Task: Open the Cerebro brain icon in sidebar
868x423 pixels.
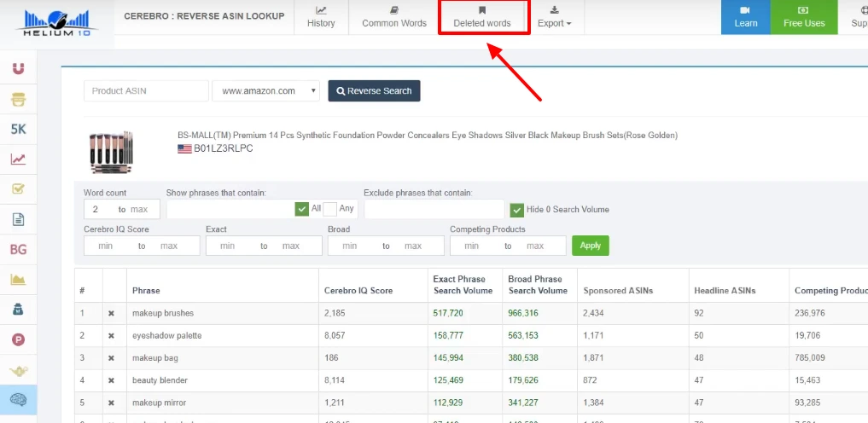Action: (x=18, y=399)
